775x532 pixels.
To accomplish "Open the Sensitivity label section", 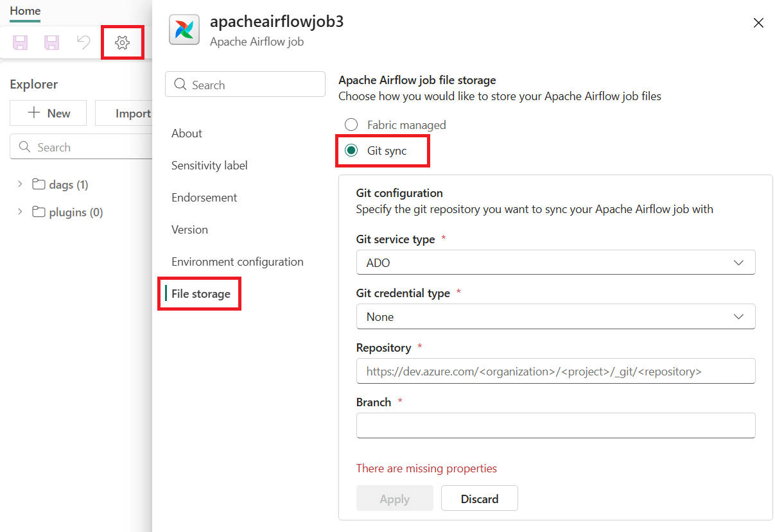I will pos(209,166).
